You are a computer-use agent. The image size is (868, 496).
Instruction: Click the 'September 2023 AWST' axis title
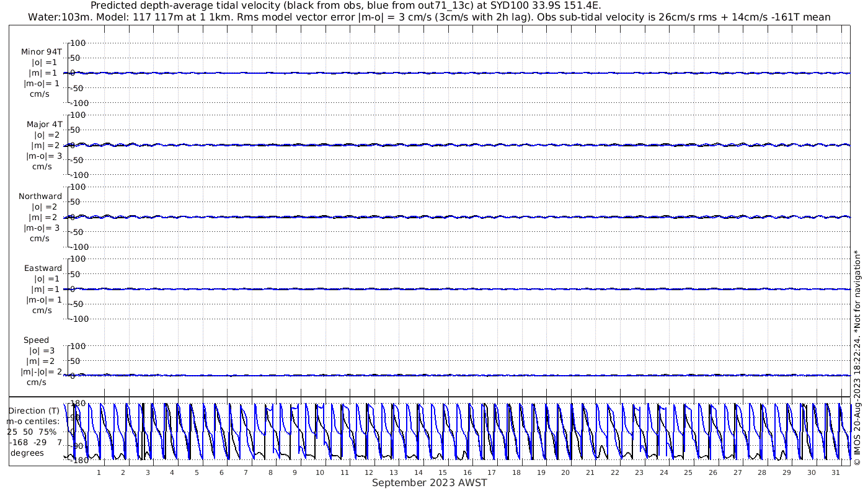(x=430, y=483)
